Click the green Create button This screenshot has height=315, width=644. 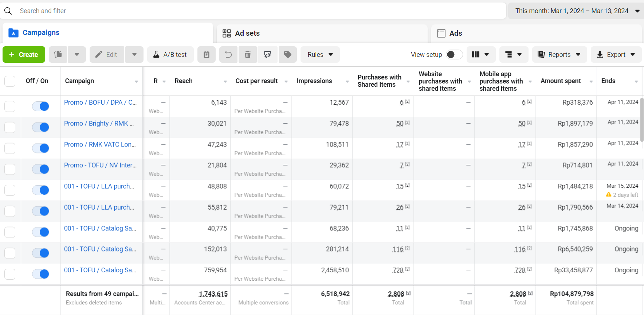pos(24,55)
